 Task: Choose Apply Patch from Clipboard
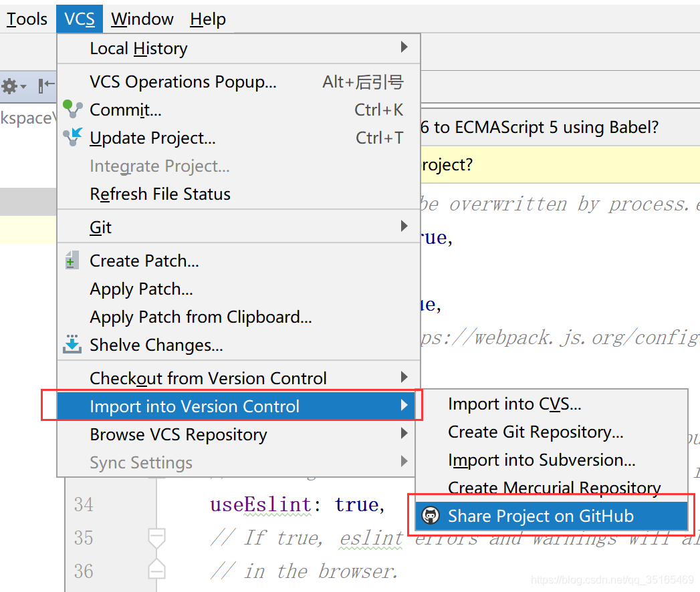coord(239,317)
